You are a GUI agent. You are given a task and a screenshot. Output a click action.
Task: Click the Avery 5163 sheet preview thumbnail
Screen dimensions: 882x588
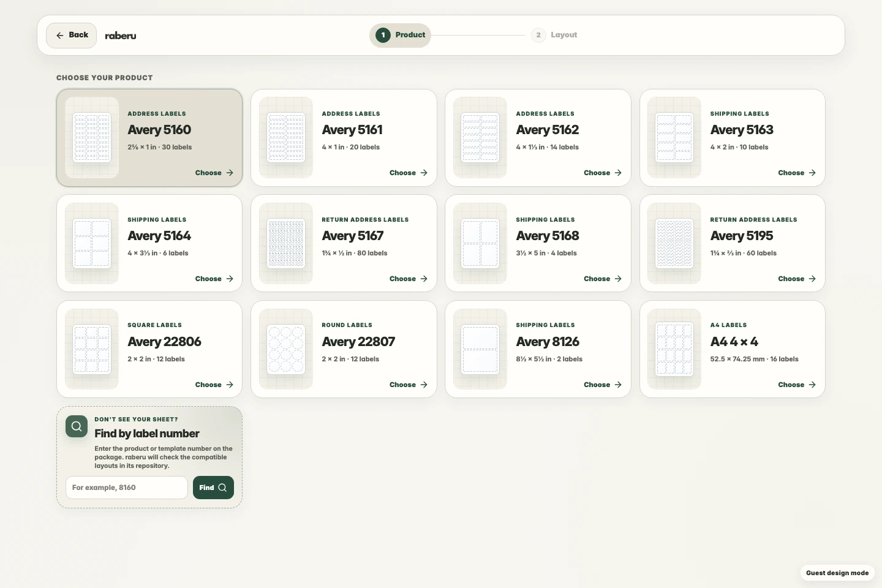coord(674,138)
